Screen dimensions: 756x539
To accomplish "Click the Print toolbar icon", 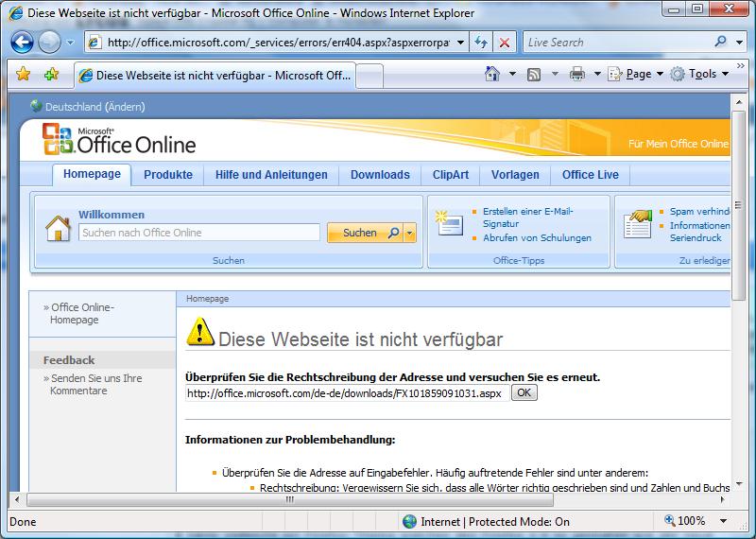I will point(577,74).
